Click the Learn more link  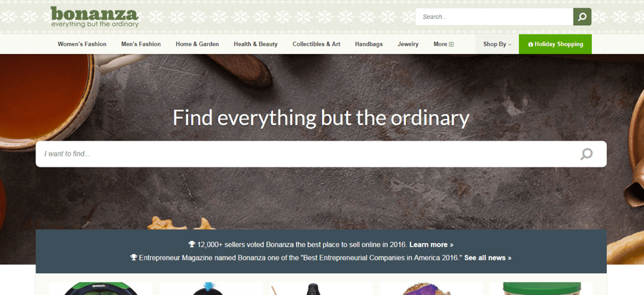431,245
